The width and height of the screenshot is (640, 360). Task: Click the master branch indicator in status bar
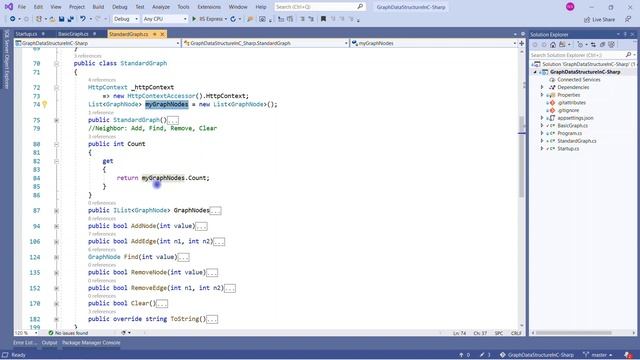click(598, 355)
